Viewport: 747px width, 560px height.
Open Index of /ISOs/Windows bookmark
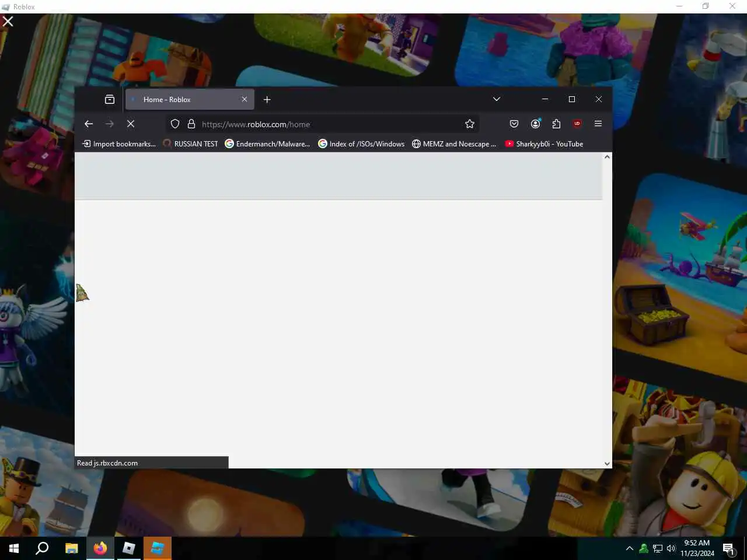click(x=361, y=144)
